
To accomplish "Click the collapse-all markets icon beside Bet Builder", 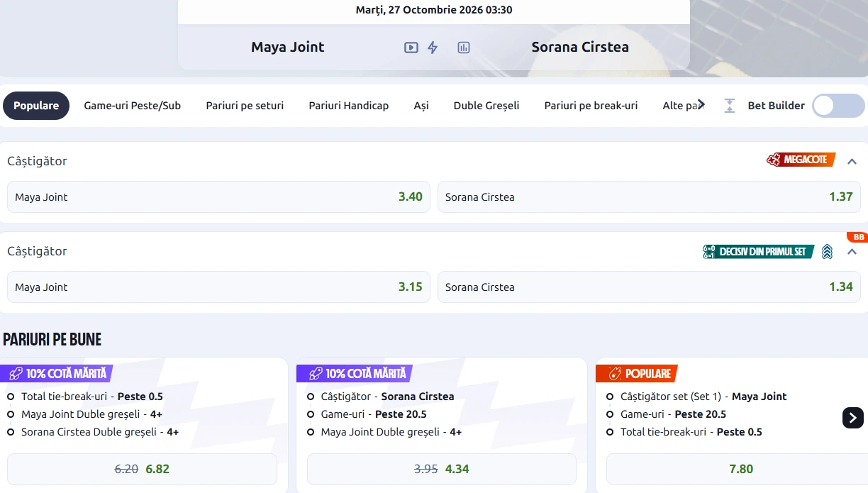I will pyautogui.click(x=730, y=106).
